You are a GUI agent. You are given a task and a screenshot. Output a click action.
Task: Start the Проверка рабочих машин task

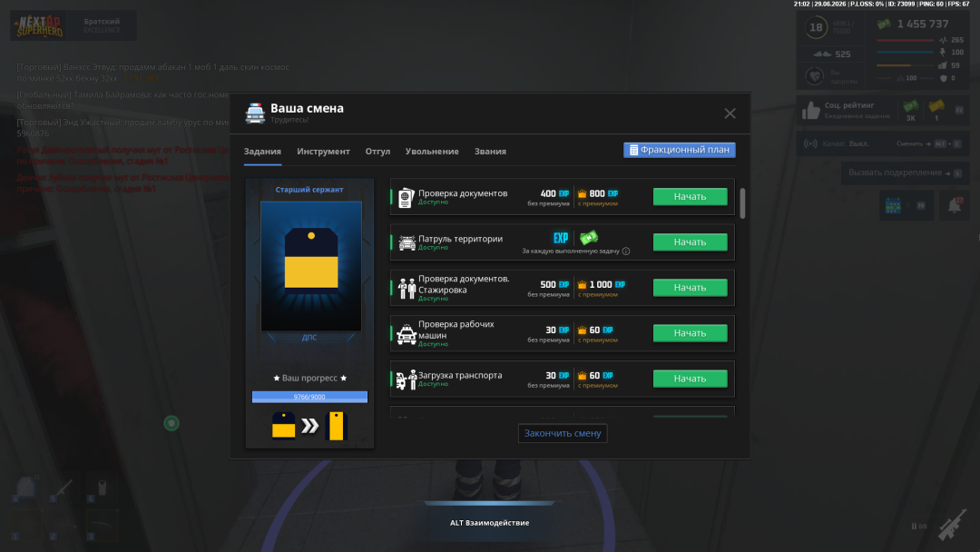(690, 333)
